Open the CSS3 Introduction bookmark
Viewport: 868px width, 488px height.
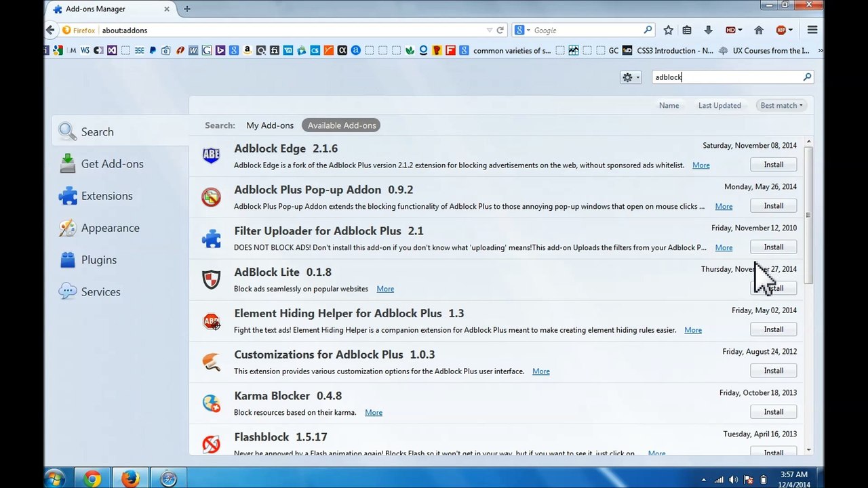pos(667,50)
